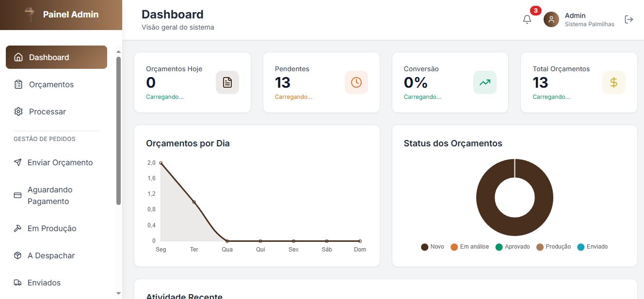Viewport: 644px width, 299px height.
Task: Select the Em Produção wrench icon
Action: 18,228
